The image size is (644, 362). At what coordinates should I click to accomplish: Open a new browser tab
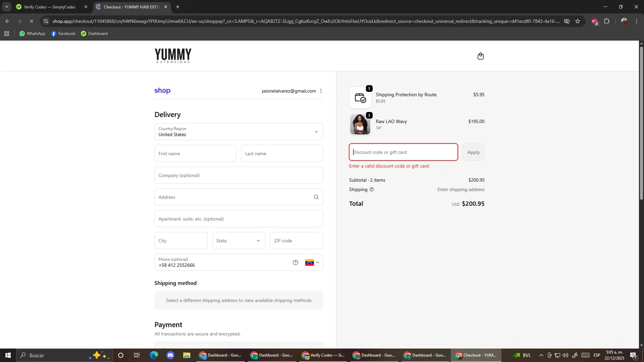178,7
